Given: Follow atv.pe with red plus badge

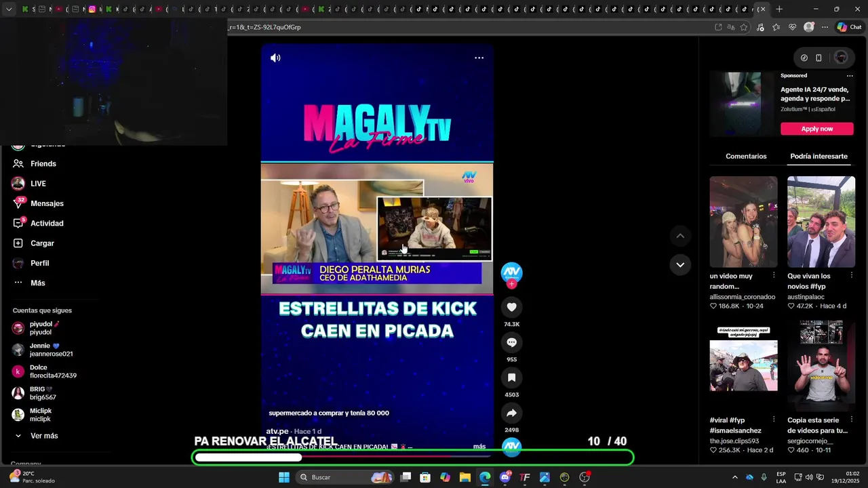Looking at the screenshot, I should coord(511,284).
